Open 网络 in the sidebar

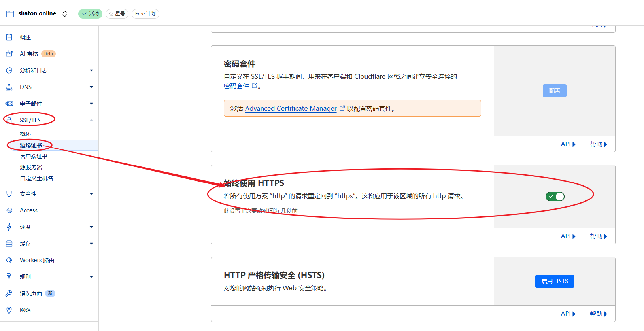tap(25, 310)
